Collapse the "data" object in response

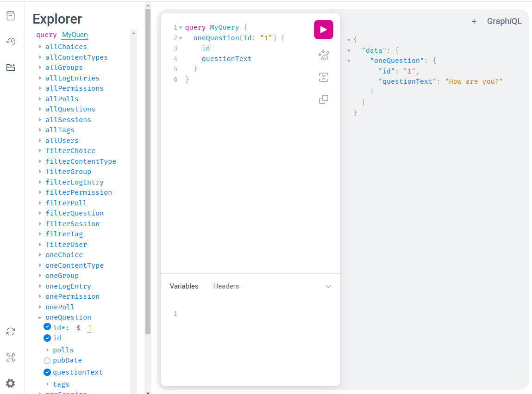(x=349, y=51)
